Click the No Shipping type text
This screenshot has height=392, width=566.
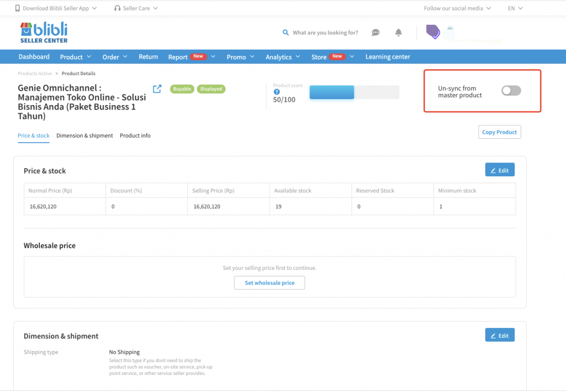(x=124, y=352)
